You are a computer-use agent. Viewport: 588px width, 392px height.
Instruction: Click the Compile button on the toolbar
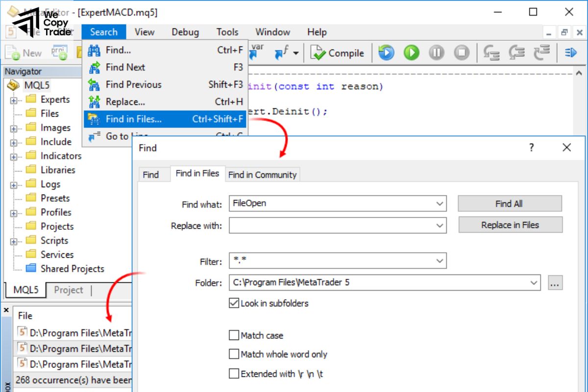(338, 53)
